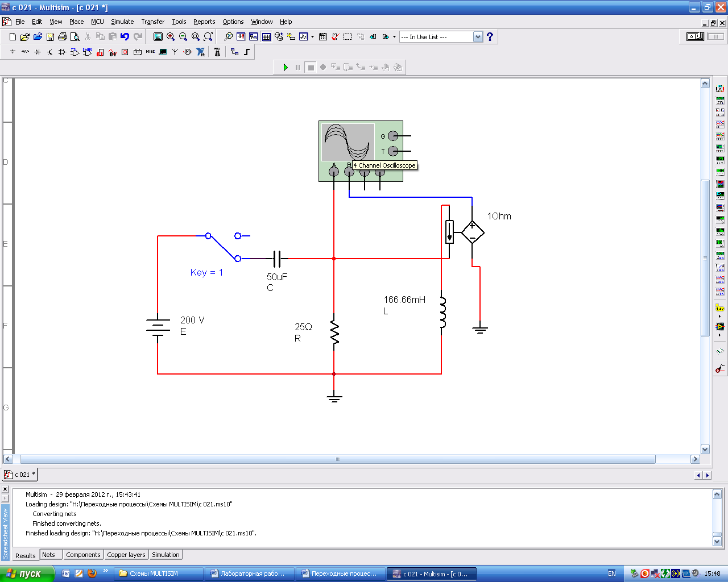
Task: Click the horizontal scrollbar right arrow
Action: tap(695, 459)
